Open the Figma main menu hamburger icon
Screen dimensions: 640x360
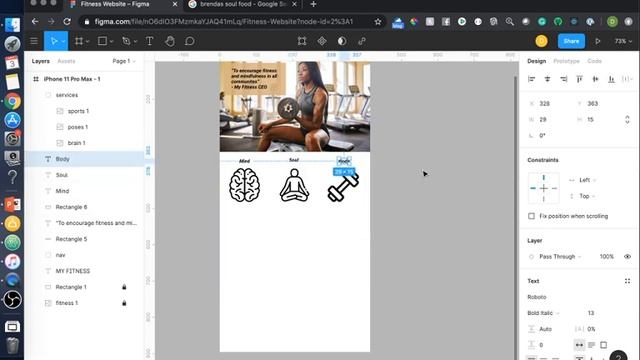(34, 41)
